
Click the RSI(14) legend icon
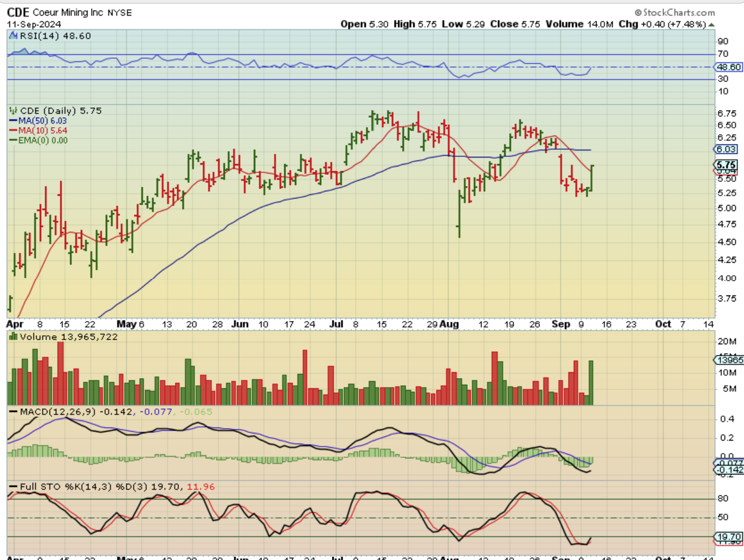12,36
